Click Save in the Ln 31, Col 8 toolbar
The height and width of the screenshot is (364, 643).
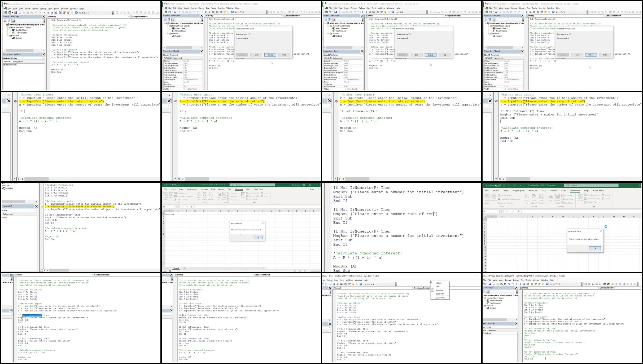coord(490,284)
